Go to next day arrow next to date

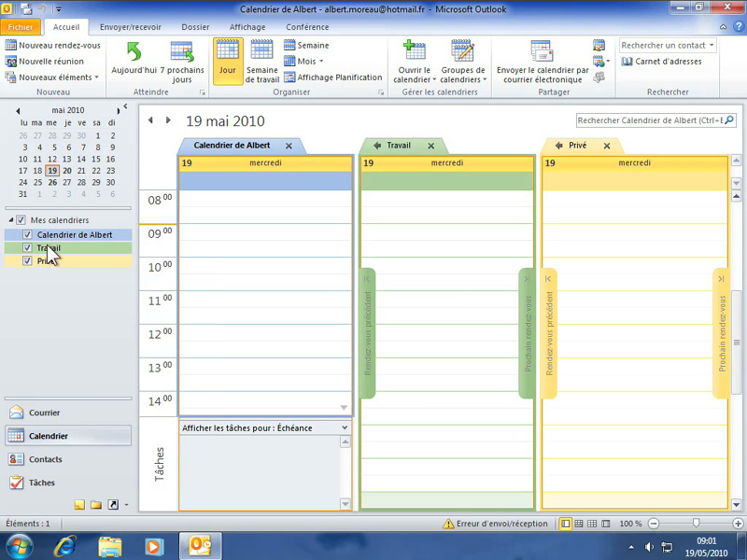168,120
